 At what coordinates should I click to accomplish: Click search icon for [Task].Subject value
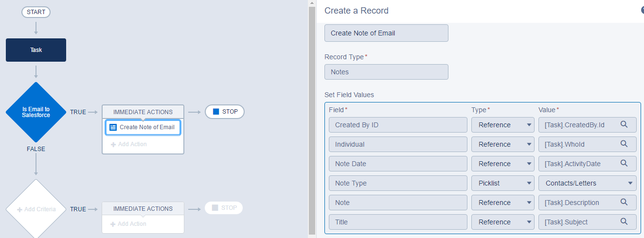(624, 222)
